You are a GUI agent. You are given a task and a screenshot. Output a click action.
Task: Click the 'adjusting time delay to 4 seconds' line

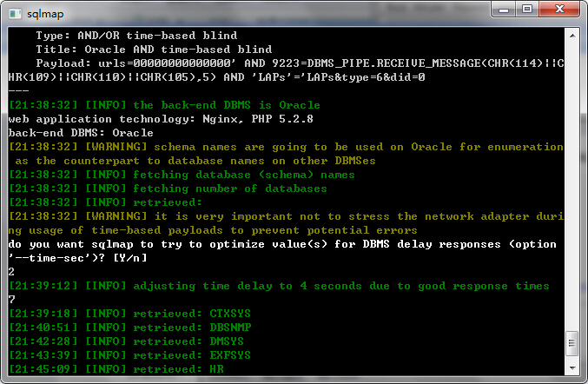279,286
